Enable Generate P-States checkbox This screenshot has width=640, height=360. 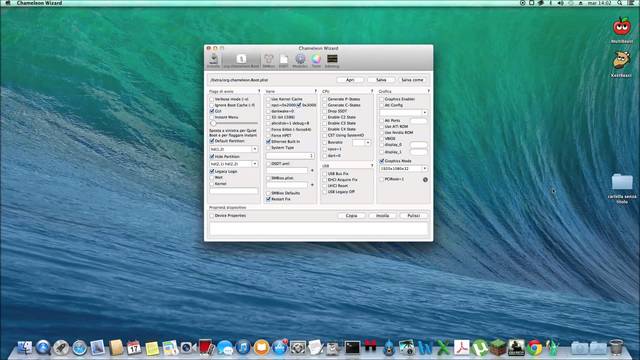(325, 99)
